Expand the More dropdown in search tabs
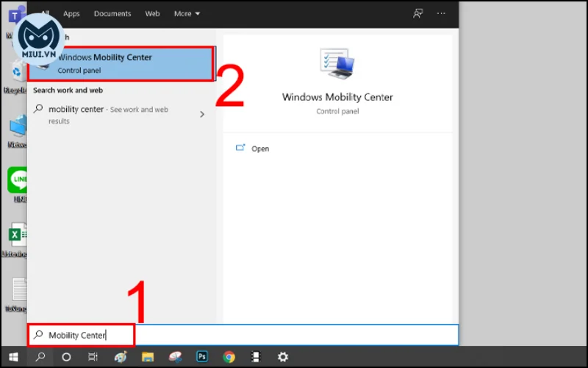 pyautogui.click(x=187, y=13)
